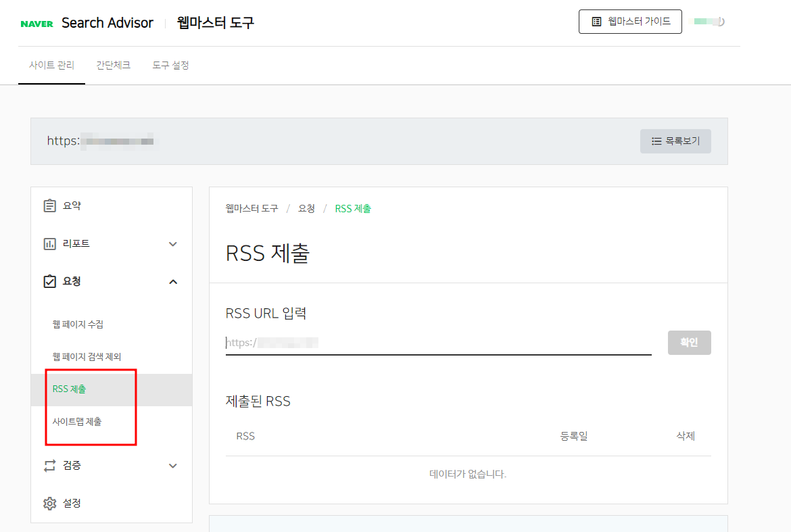Select the 요청 checkbox icon in sidebar

click(50, 281)
